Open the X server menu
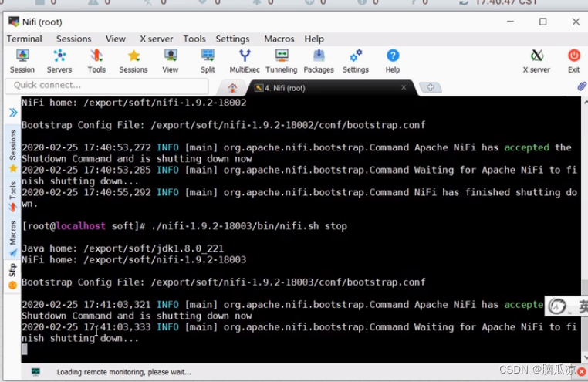The height and width of the screenshot is (382, 588). [x=157, y=39]
